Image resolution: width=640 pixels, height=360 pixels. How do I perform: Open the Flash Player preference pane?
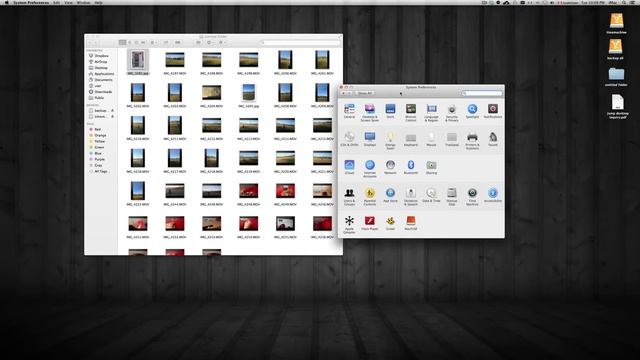[x=370, y=223]
